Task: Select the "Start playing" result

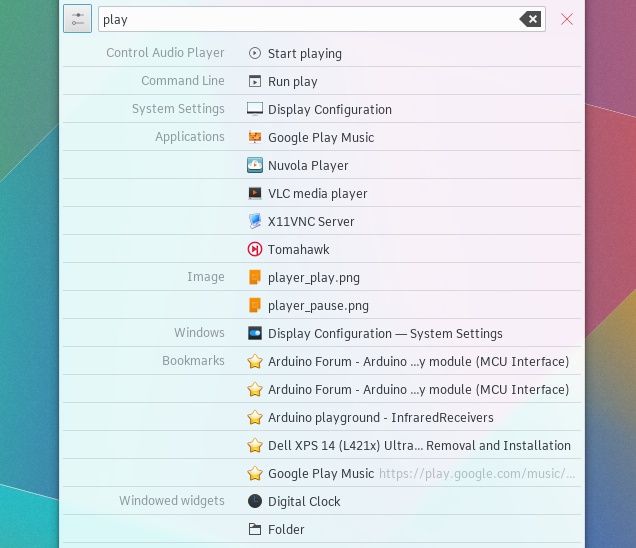Action: pyautogui.click(x=305, y=54)
